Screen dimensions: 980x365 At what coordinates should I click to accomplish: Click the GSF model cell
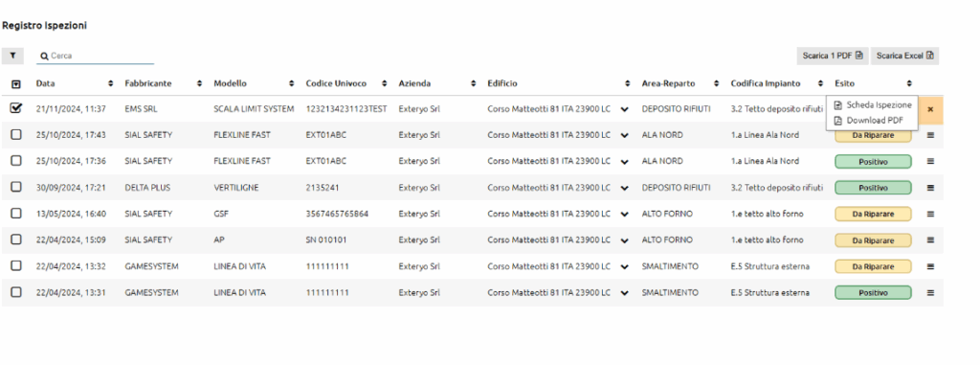point(221,215)
